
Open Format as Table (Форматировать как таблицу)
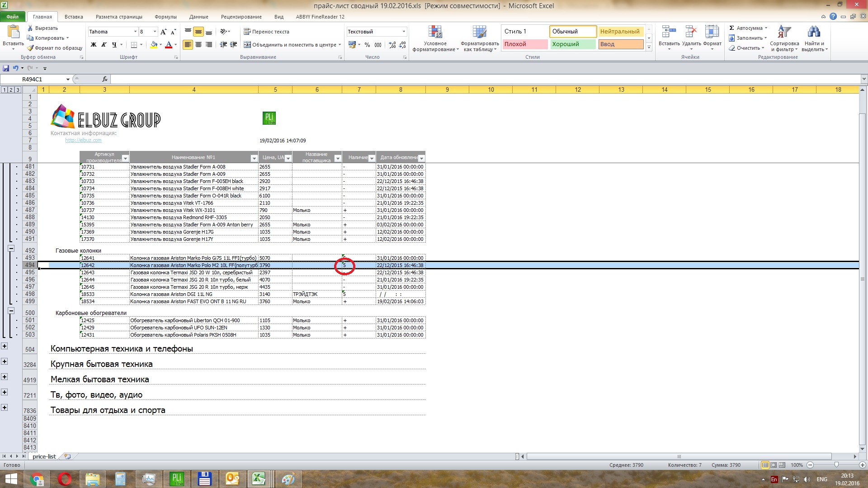(x=480, y=38)
